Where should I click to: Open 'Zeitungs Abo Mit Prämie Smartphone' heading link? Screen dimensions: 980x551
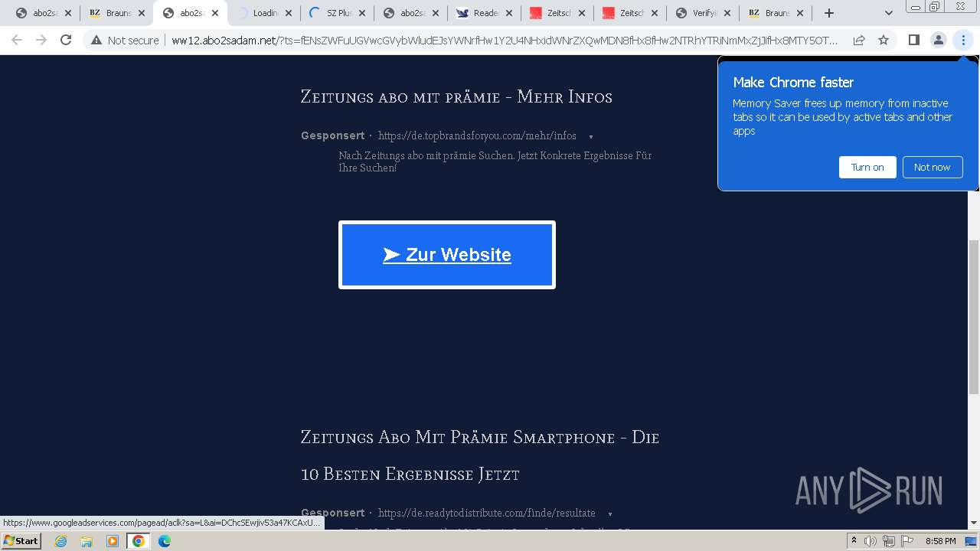[480, 455]
